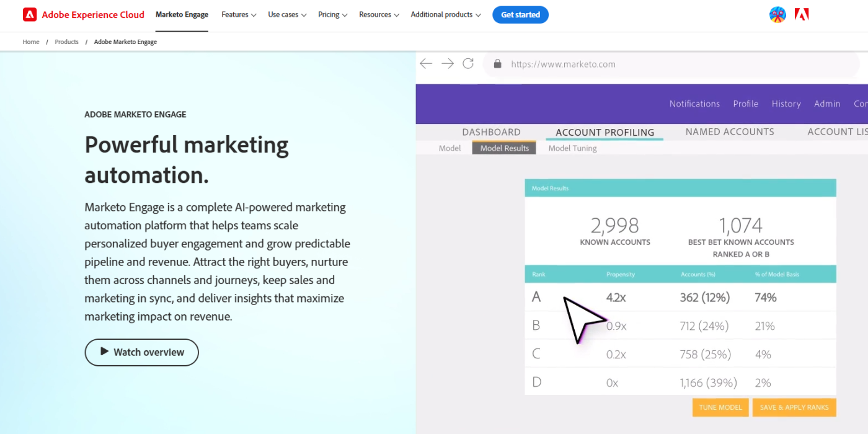Screen dimensions: 868x434
Task: Expand the Features dropdown menu
Action: pyautogui.click(x=239, y=15)
